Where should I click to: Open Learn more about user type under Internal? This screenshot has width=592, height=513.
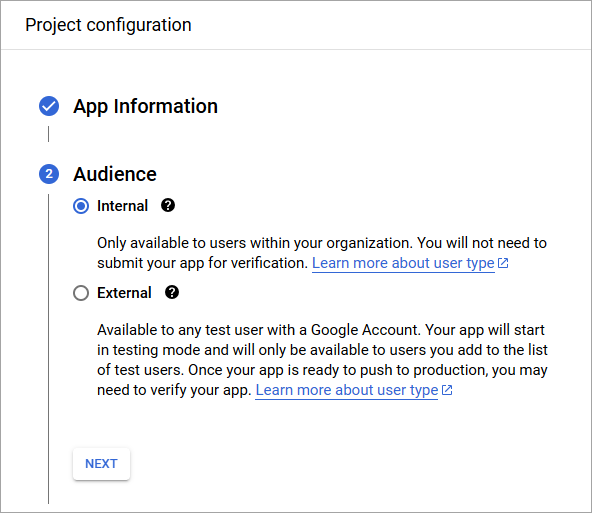[x=403, y=263]
